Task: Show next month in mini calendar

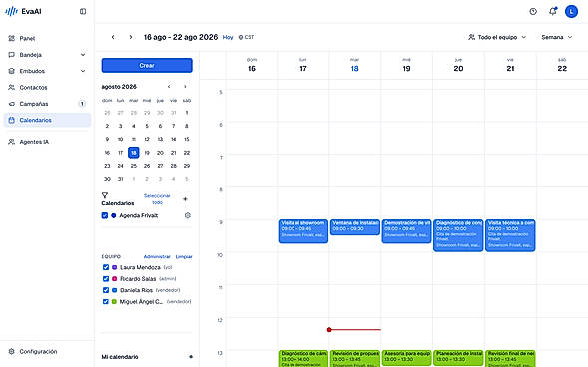Action: point(185,87)
